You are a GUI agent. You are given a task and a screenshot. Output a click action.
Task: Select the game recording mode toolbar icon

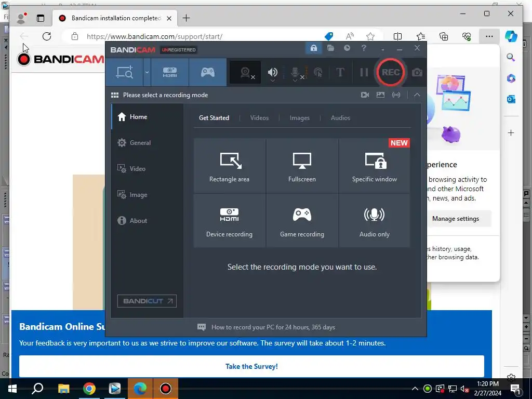coord(208,72)
